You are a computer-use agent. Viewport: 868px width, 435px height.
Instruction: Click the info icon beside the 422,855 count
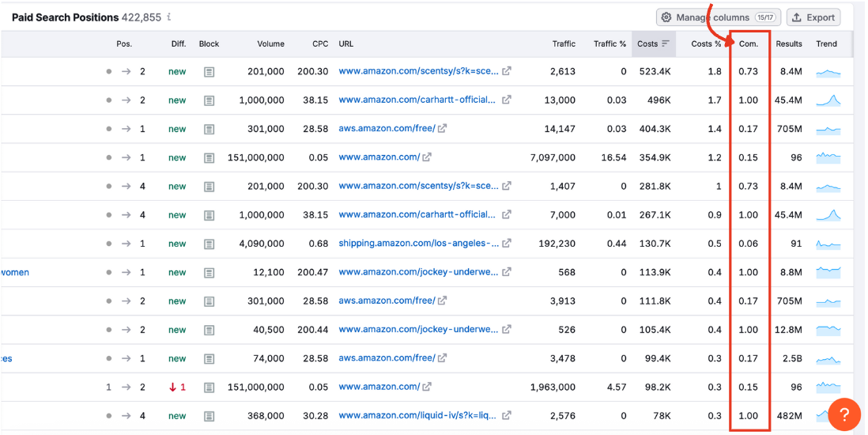tap(169, 17)
